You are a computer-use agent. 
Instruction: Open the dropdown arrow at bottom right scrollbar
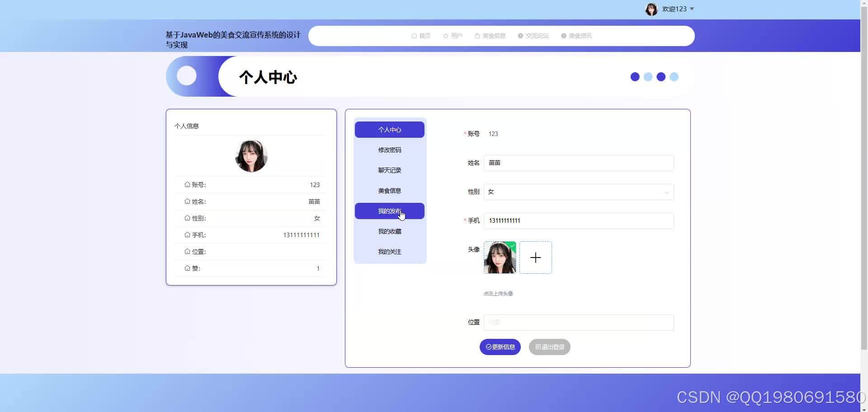point(864,408)
